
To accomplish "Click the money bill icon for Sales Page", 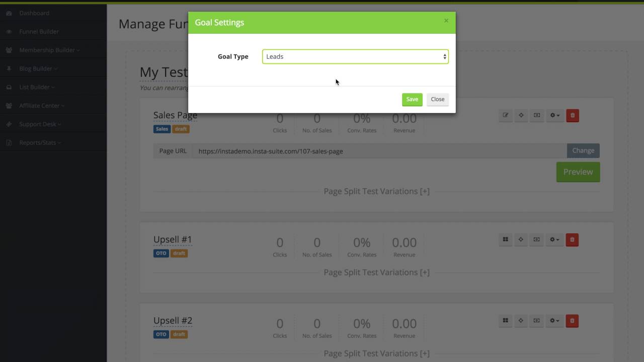I will point(537,116).
